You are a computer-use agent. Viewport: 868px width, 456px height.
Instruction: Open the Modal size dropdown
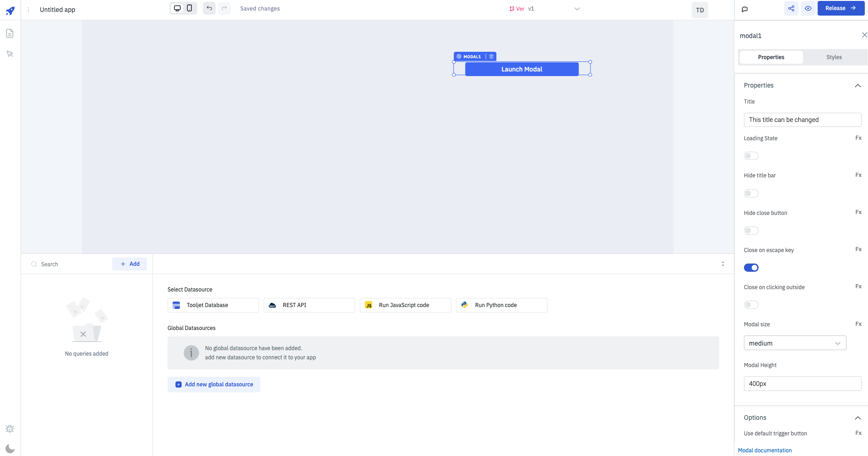coord(795,343)
